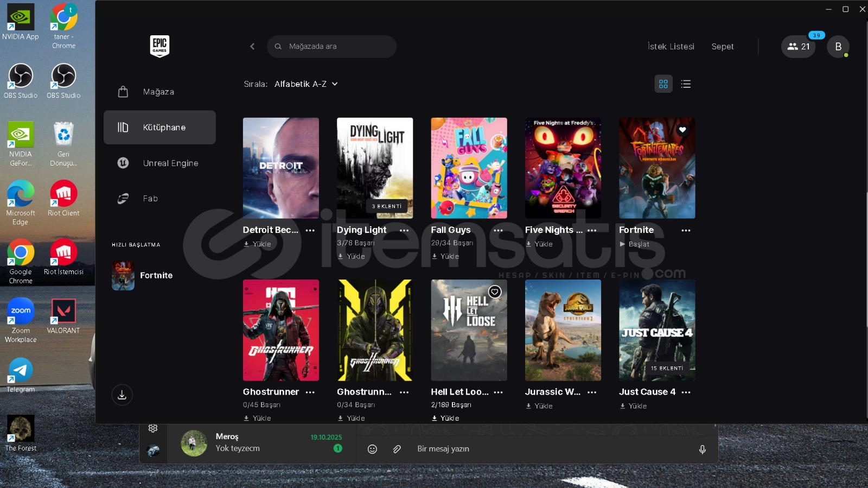The height and width of the screenshot is (488, 868).
Task: Open taner - Chrome desktop shortcut
Action: [63, 26]
